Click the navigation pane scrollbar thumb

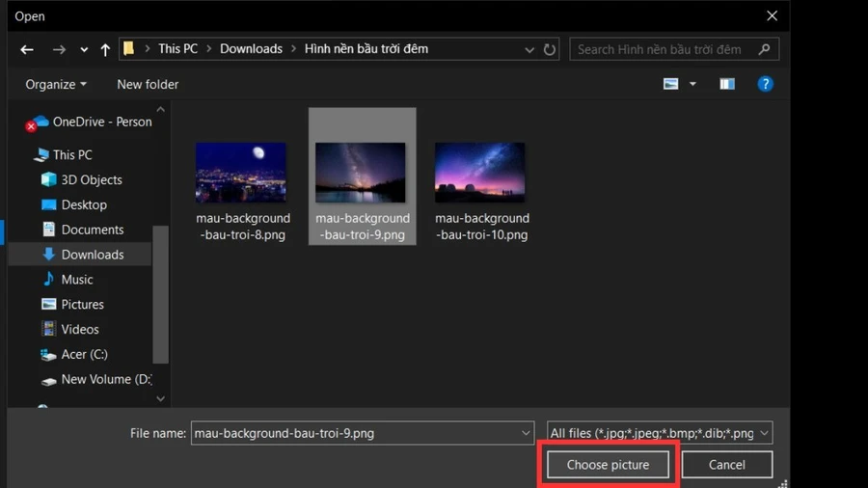[160, 294]
